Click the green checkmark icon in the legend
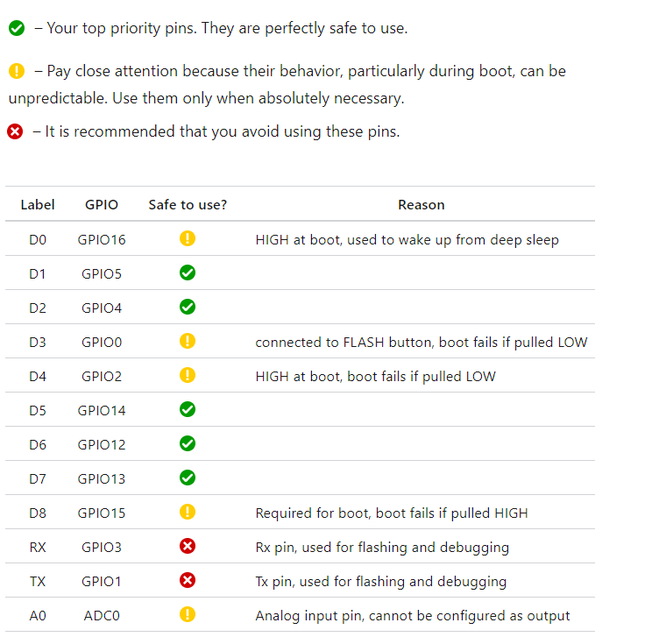 click(17, 28)
